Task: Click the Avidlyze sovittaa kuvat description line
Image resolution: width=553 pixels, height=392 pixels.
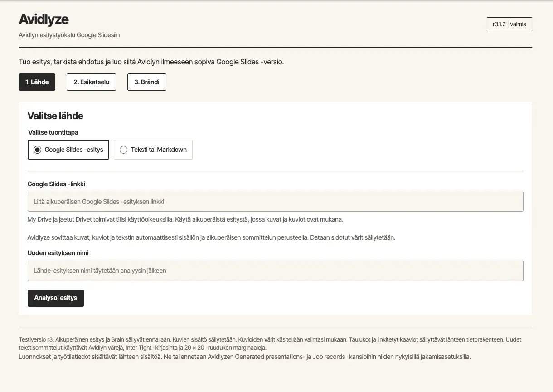Action: 211,237
